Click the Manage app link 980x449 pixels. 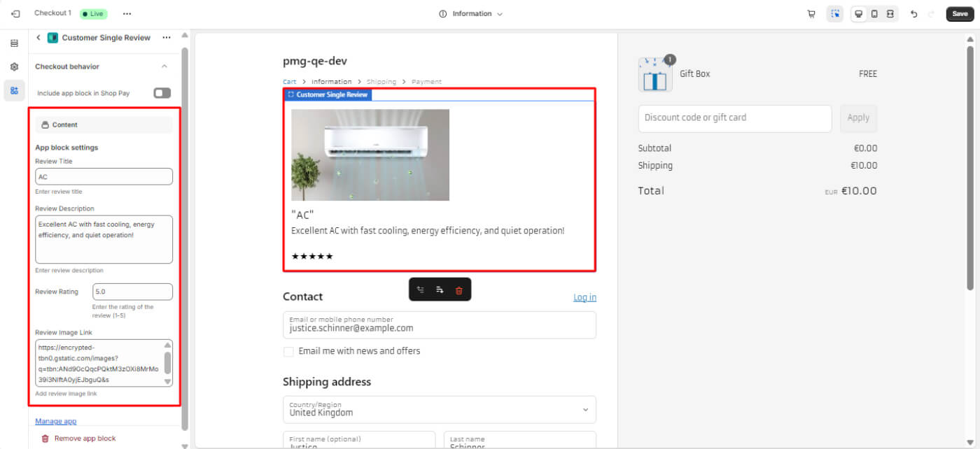pyautogui.click(x=56, y=421)
